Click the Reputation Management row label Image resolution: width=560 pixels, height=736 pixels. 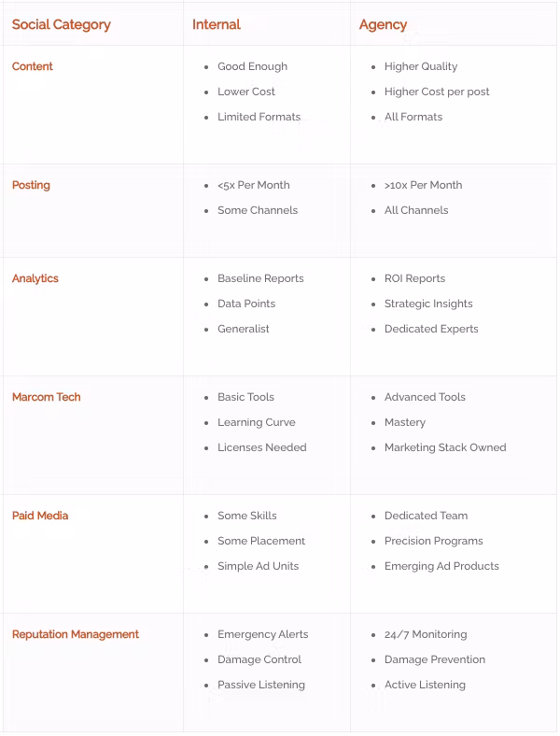pos(76,634)
